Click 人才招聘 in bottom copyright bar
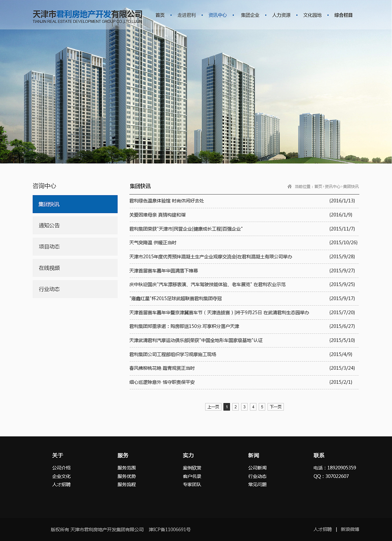The height and width of the screenshot is (541, 392). [x=323, y=529]
